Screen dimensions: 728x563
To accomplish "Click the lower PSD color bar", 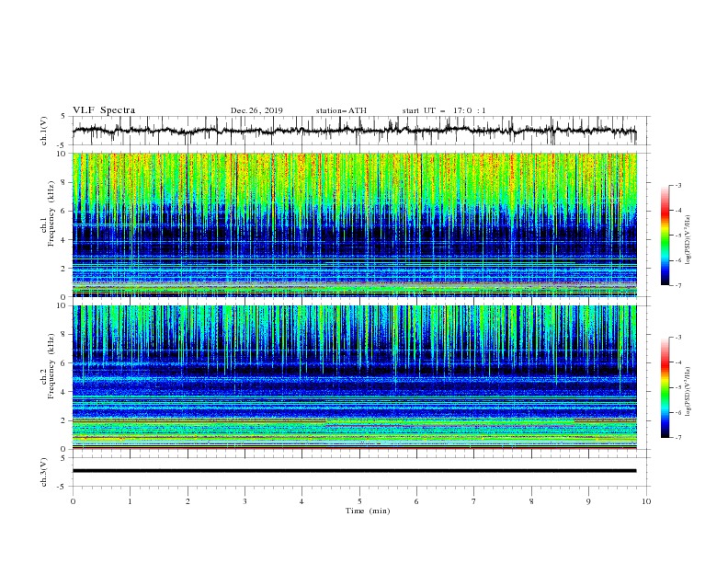I will (665, 387).
